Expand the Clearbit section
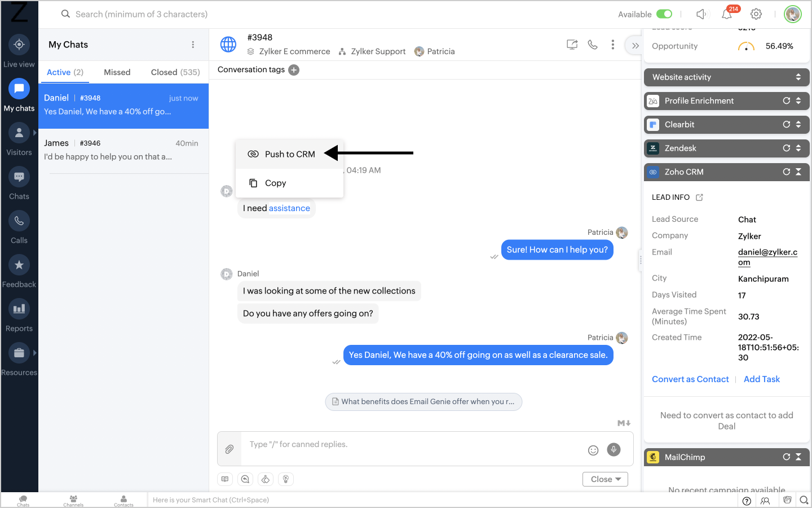This screenshot has width=812, height=508. (798, 124)
